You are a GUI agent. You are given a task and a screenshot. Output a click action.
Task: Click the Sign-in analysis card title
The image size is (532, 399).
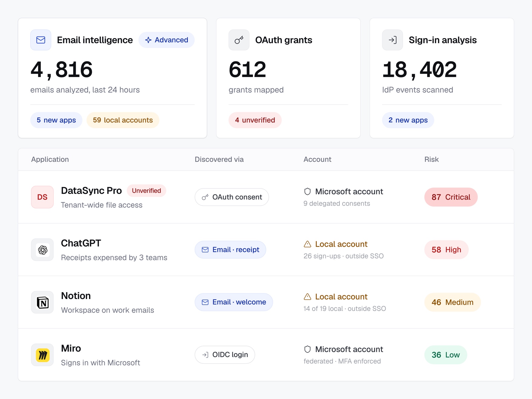[x=443, y=40]
